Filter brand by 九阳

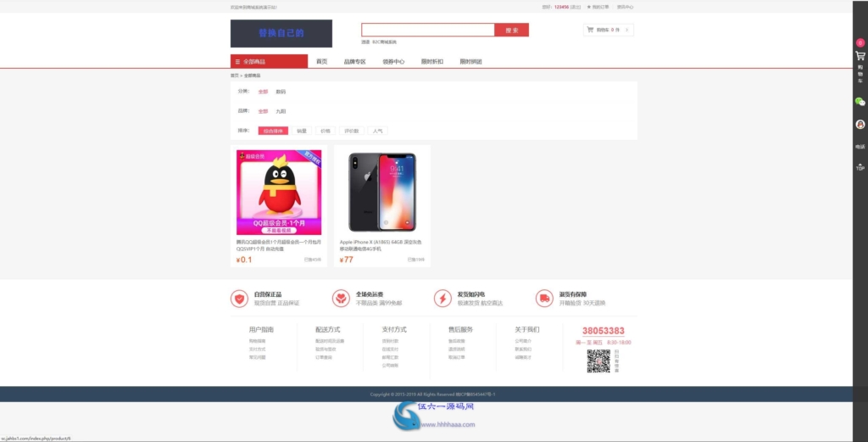(281, 111)
